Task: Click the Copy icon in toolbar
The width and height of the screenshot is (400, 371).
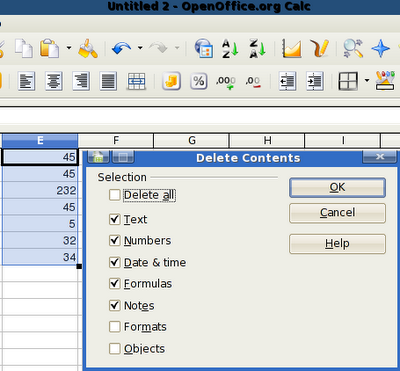Action: 24,48
